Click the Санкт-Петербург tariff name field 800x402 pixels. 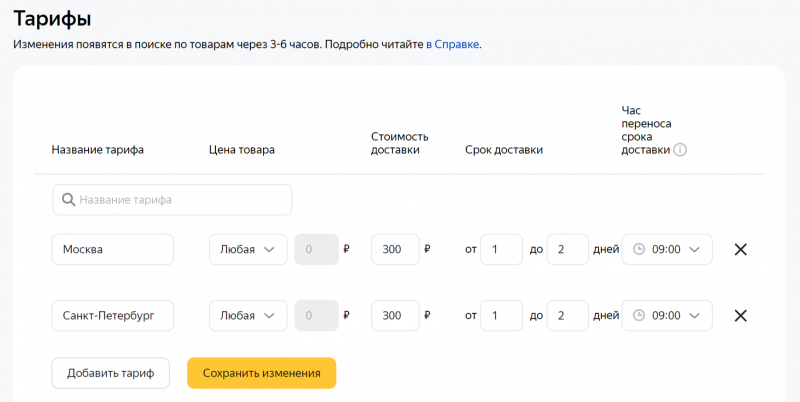pos(112,316)
